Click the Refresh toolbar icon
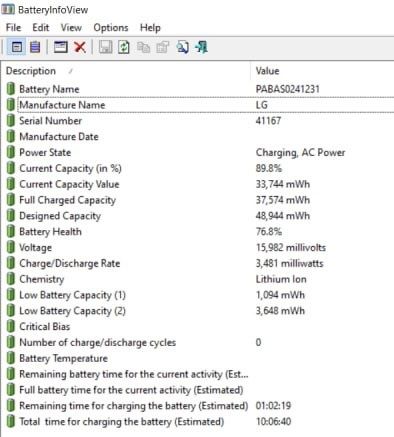The height and width of the screenshot is (437, 394). point(124,47)
